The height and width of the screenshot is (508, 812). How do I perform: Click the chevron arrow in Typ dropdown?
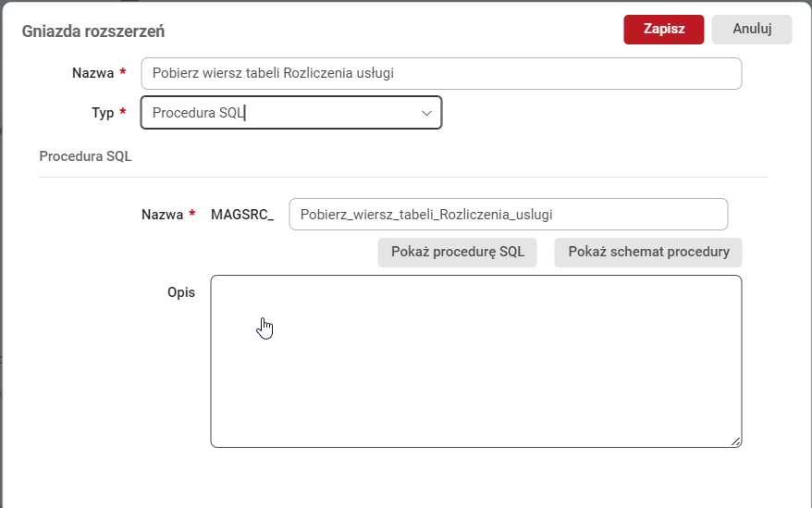coord(427,113)
